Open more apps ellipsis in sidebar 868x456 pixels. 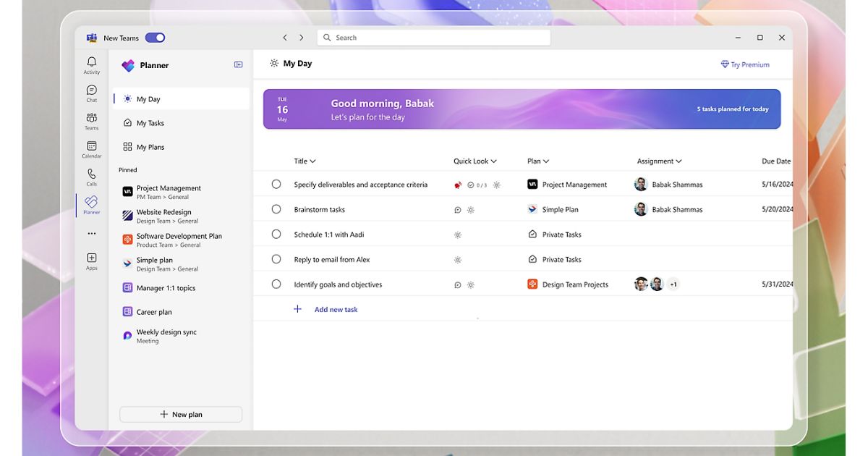point(92,234)
